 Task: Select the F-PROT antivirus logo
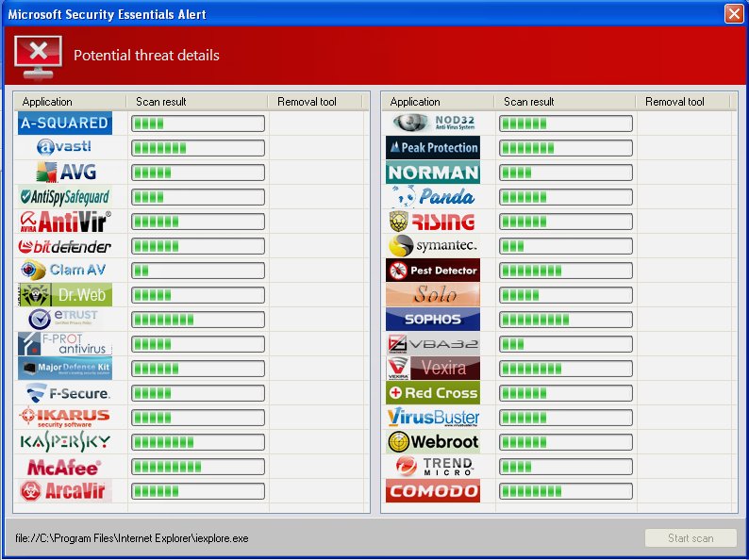point(65,344)
